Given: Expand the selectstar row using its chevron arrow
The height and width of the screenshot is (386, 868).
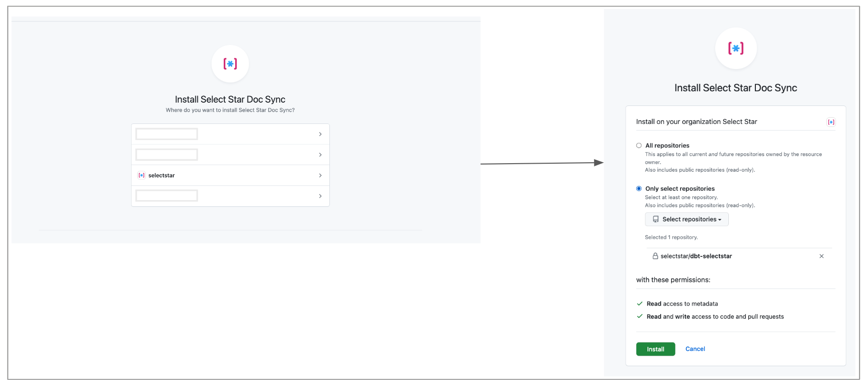Looking at the screenshot, I should coord(320,175).
